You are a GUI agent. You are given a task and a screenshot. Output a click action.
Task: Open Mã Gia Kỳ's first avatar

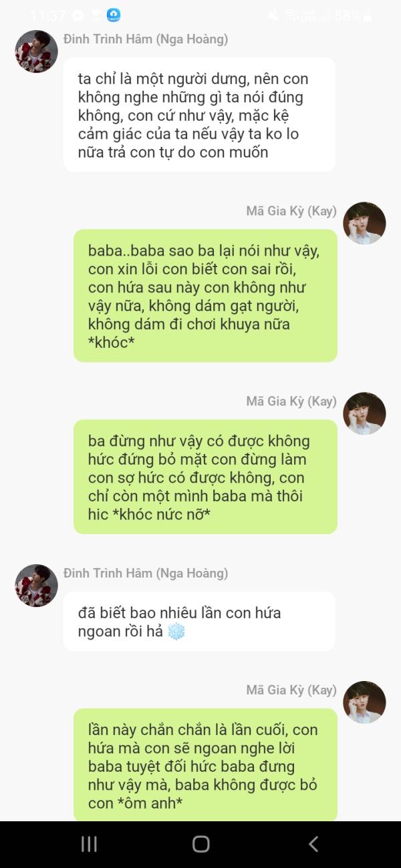point(364,224)
